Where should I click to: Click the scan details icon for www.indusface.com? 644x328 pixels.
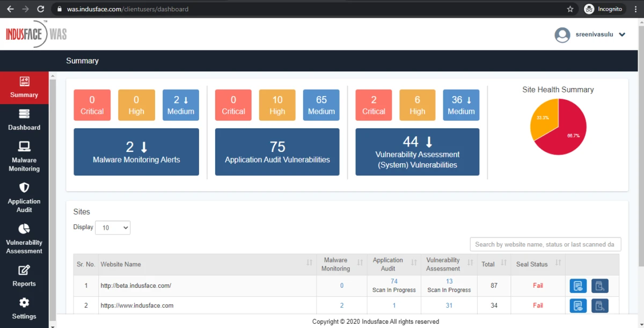pos(600,305)
